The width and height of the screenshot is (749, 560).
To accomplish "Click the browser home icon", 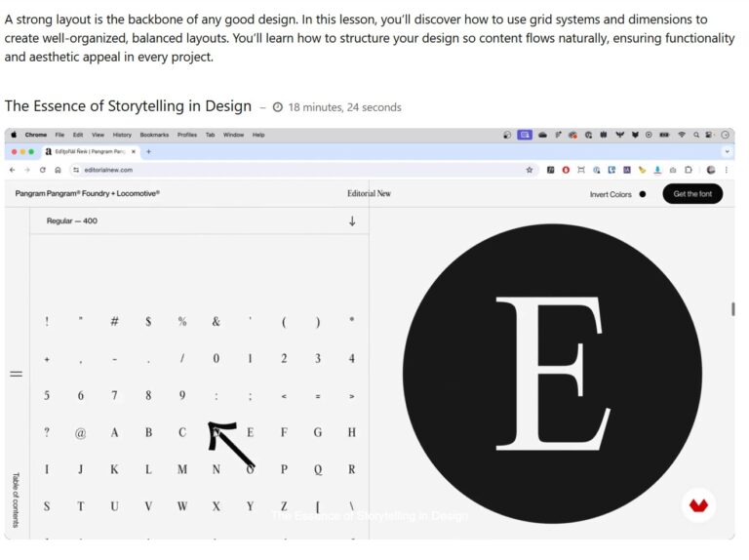I will 58,170.
